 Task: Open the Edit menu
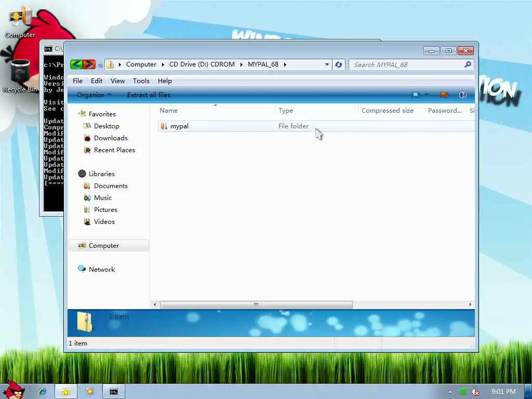pos(96,81)
